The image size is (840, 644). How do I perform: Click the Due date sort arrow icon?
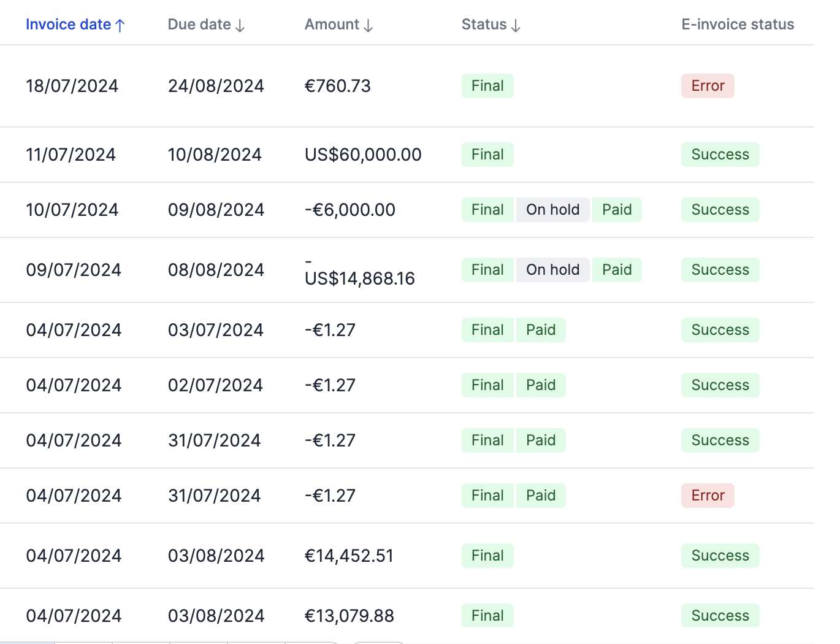click(x=240, y=25)
